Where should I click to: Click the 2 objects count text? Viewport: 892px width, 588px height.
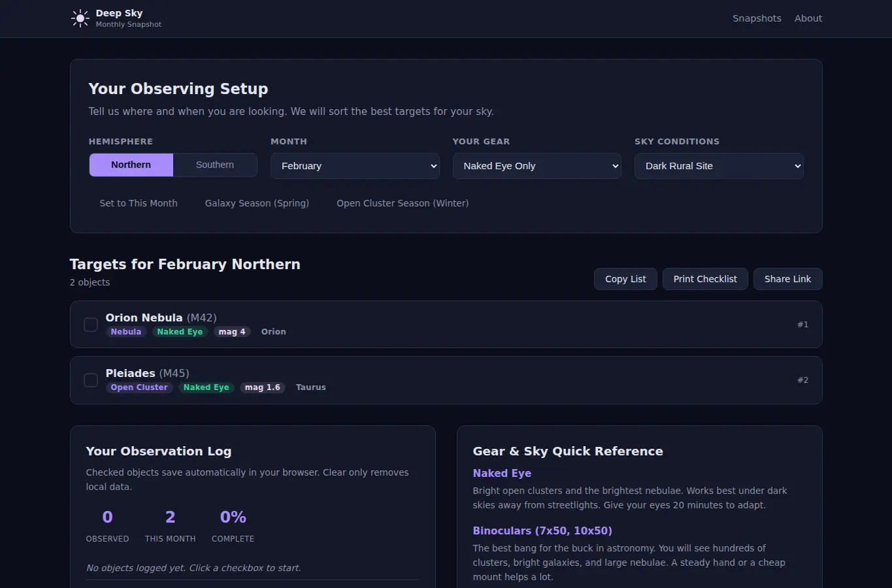click(90, 282)
